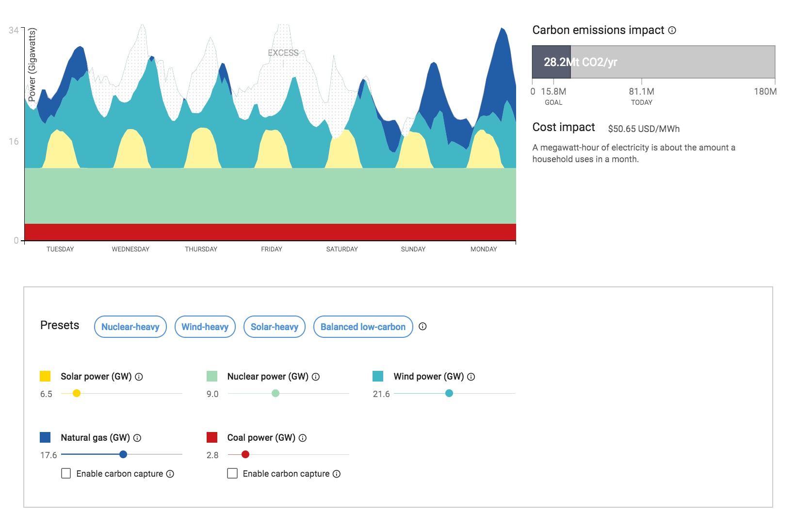Open info icon for natural gas carbon capture

170,474
